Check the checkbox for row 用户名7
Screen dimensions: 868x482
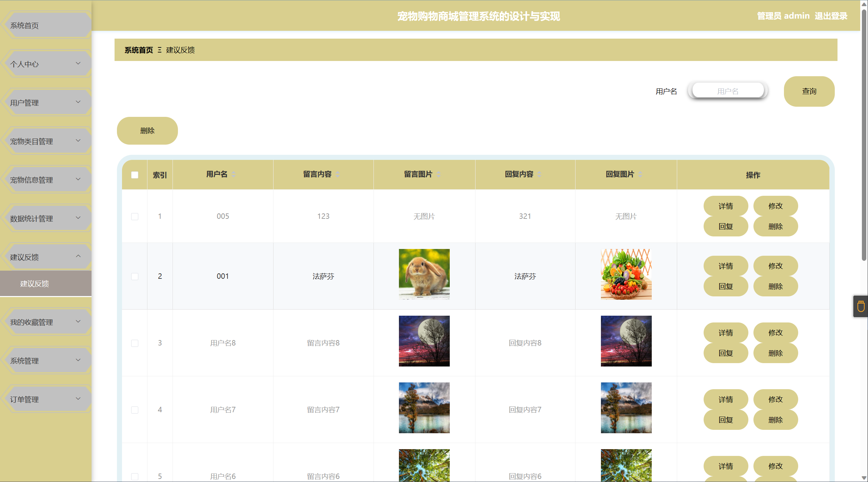coord(135,410)
